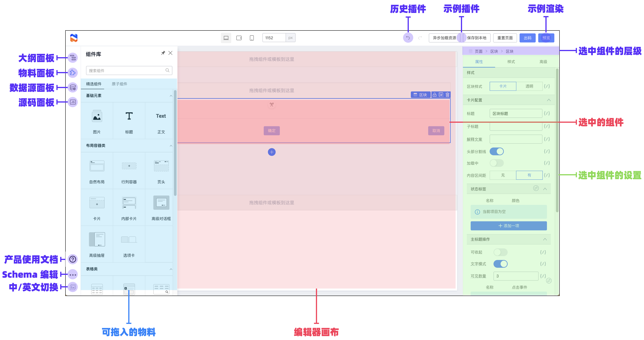
Task: Click blue plus icon below block
Action: click(x=272, y=152)
